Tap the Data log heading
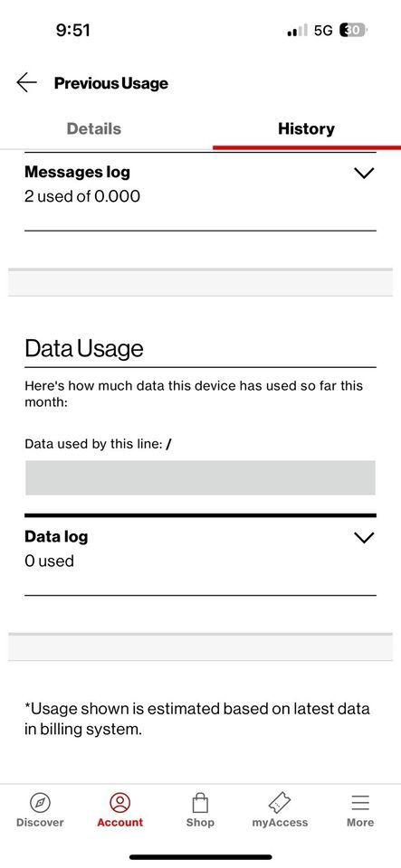Image resolution: width=401 pixels, height=868 pixels. pyautogui.click(x=56, y=536)
